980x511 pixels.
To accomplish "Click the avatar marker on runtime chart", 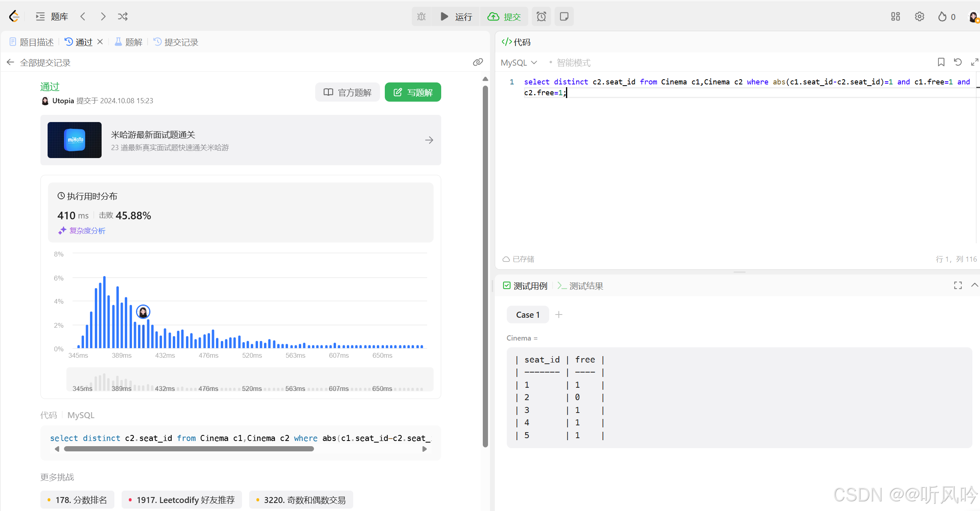I will [143, 312].
